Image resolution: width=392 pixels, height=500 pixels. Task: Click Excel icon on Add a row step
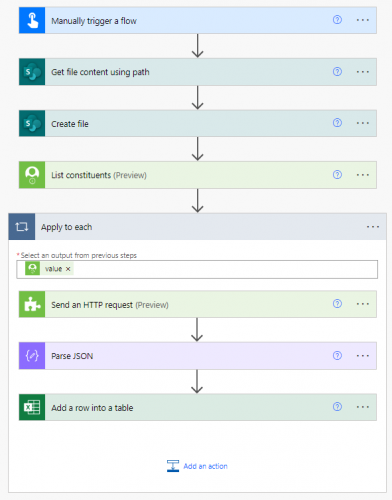pos(32,407)
